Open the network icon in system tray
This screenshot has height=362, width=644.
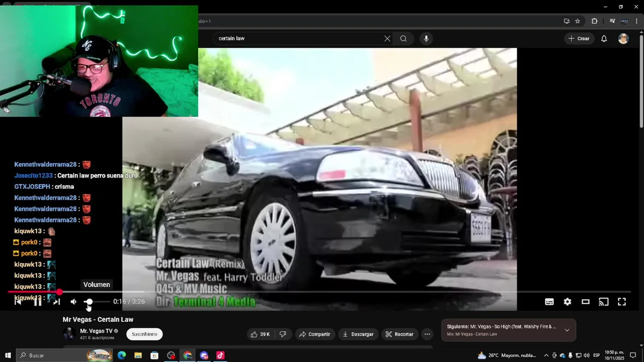(x=579, y=355)
